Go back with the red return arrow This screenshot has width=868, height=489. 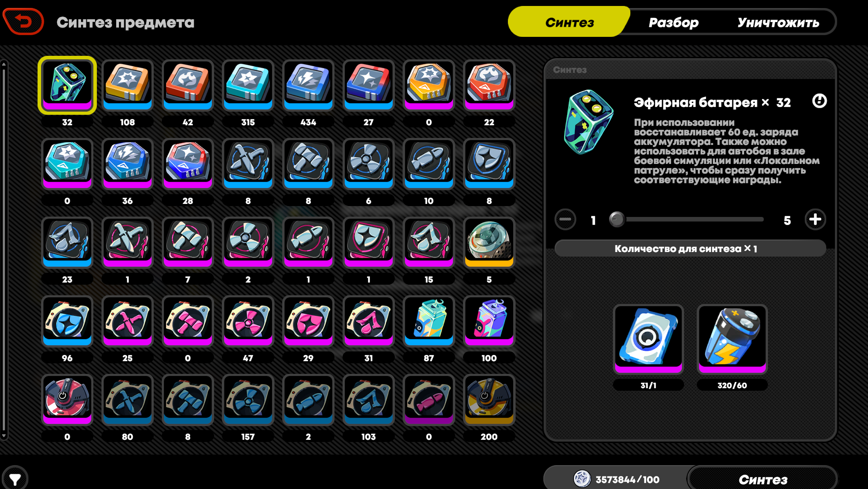[23, 22]
